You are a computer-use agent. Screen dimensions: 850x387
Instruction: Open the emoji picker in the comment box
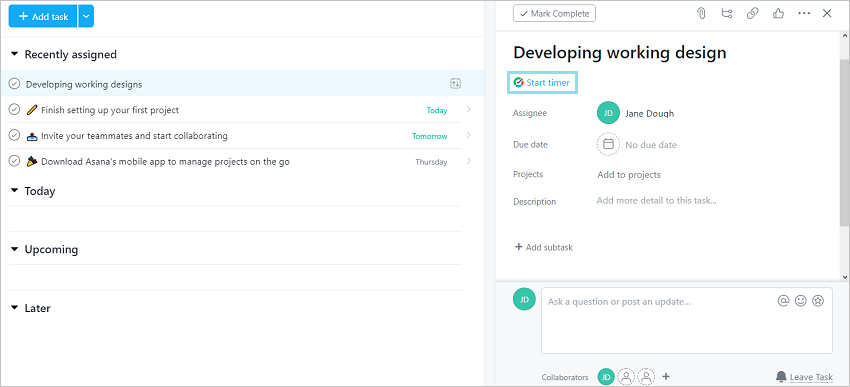pyautogui.click(x=801, y=300)
